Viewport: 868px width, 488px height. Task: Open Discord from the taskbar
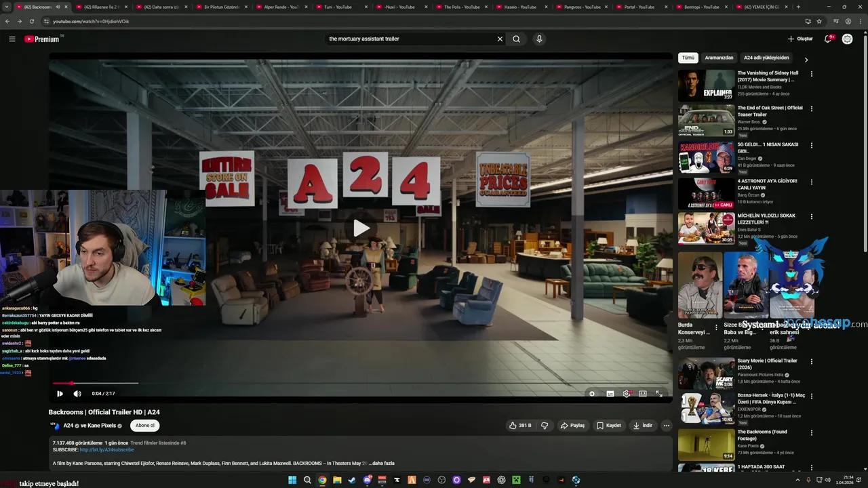pyautogui.click(x=367, y=480)
